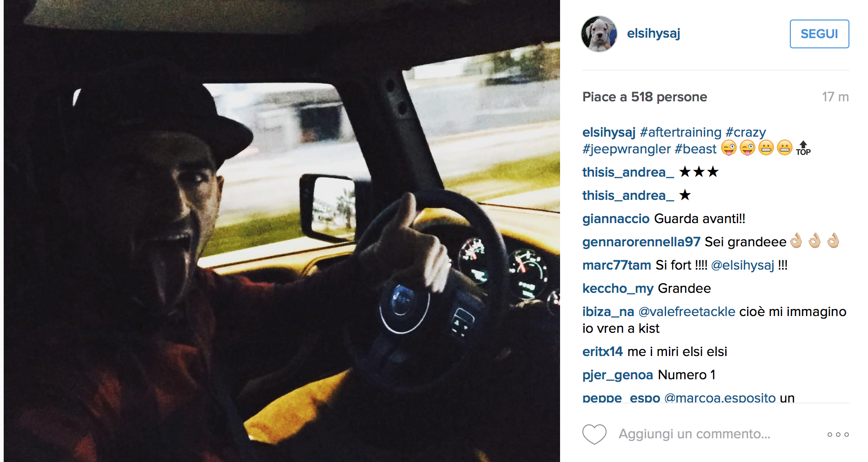View Piace a 518 persone likes list
The height and width of the screenshot is (462, 868).
(644, 97)
